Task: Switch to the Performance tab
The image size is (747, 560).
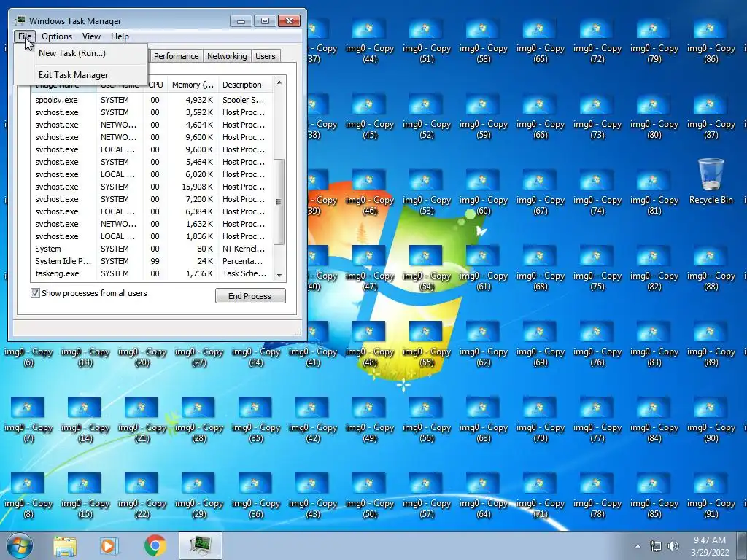Action: point(176,56)
